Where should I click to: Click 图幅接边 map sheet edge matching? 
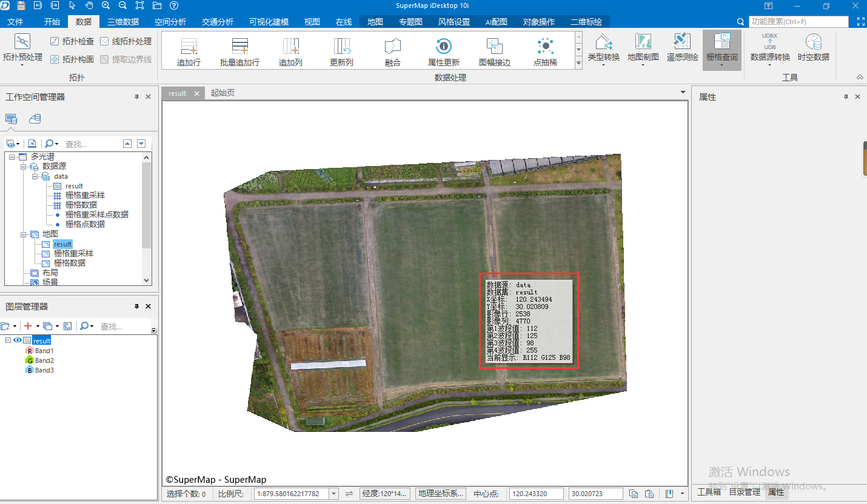coord(495,51)
